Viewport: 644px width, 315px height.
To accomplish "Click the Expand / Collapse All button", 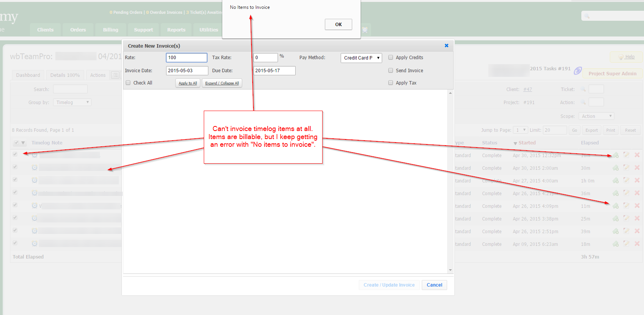I will coord(222,83).
